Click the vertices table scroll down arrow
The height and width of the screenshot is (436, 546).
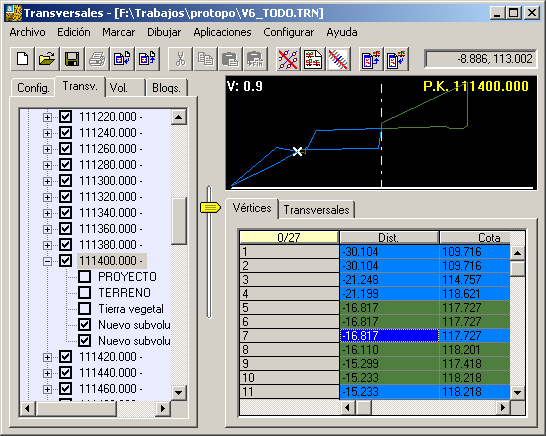[517, 393]
